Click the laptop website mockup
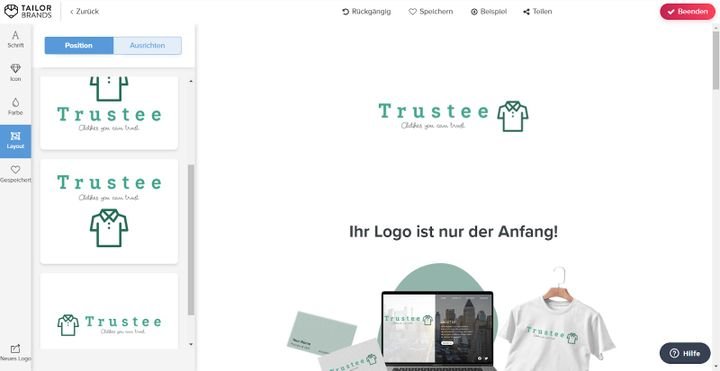 [437, 331]
